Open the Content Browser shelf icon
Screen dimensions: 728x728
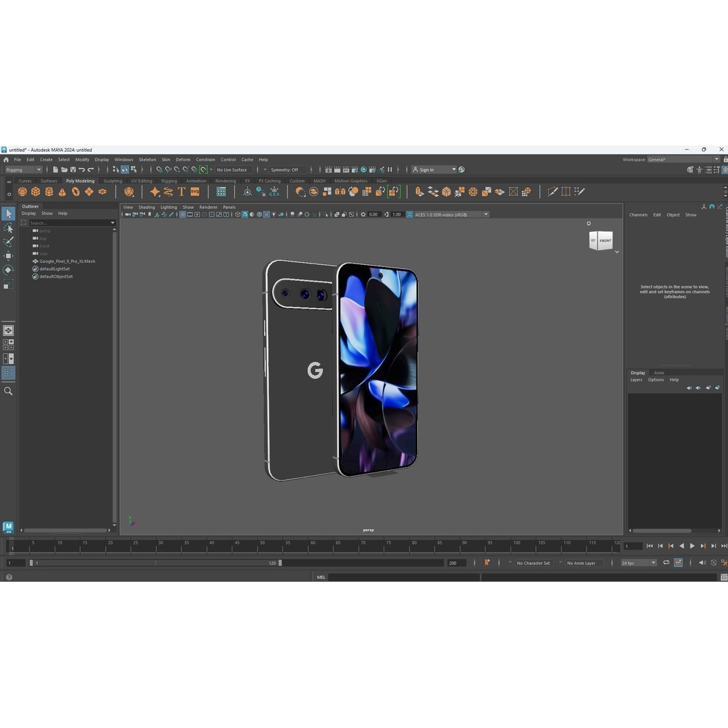click(x=222, y=191)
